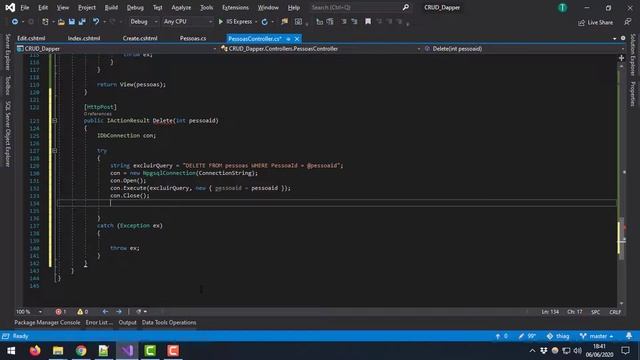
Task: Open the PessoasController class navigation dropdown
Action: pyautogui.click(x=320, y=49)
